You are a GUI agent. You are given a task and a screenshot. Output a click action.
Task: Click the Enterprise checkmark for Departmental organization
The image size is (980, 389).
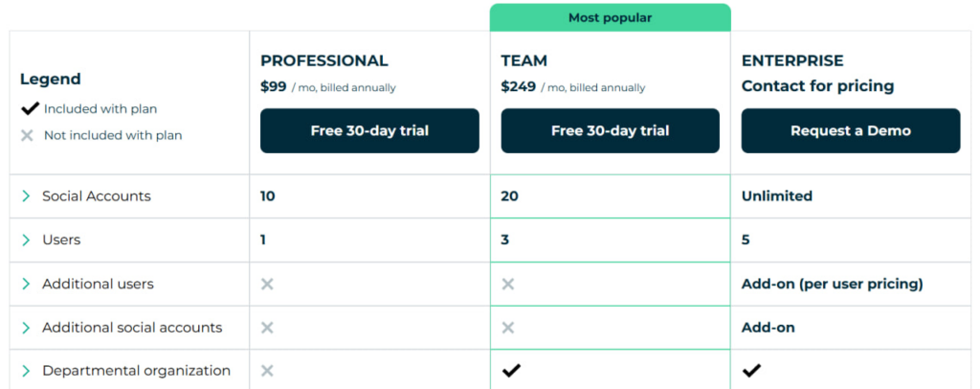(751, 371)
